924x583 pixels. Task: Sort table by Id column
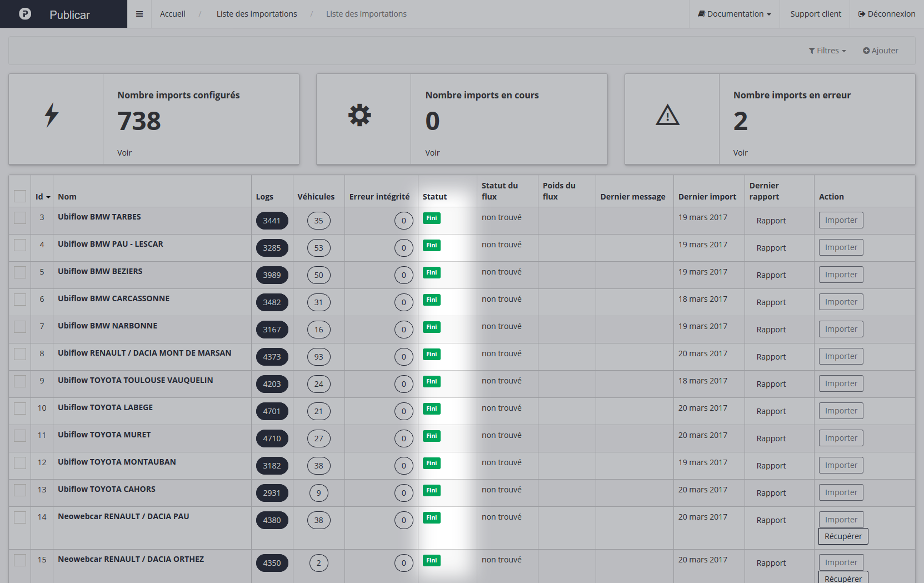coord(43,197)
